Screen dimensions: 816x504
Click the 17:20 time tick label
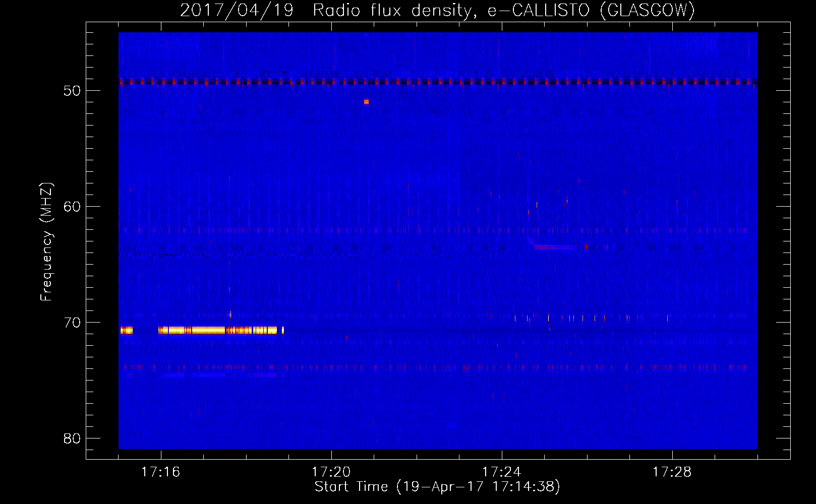click(x=331, y=472)
